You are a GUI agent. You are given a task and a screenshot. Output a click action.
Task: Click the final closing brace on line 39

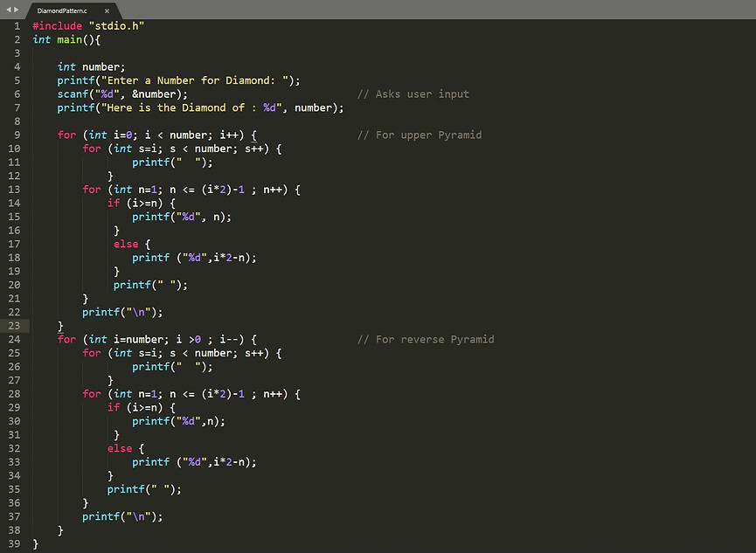pyautogui.click(x=35, y=544)
